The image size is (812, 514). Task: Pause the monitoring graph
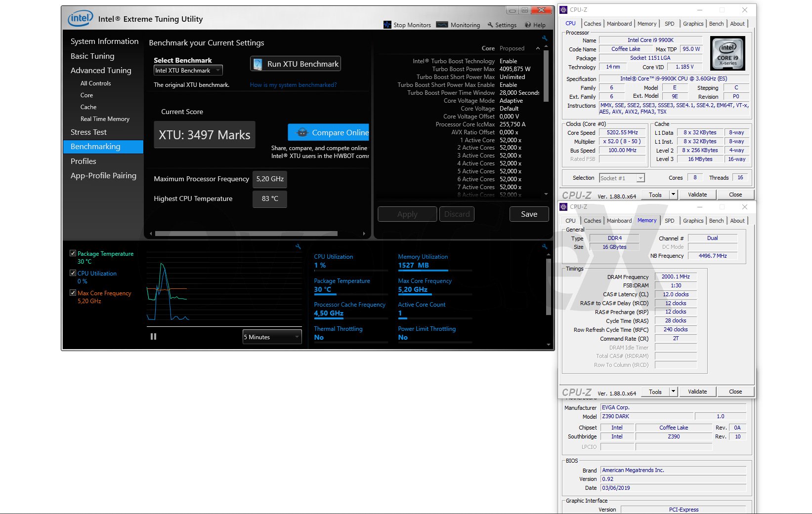coord(153,336)
